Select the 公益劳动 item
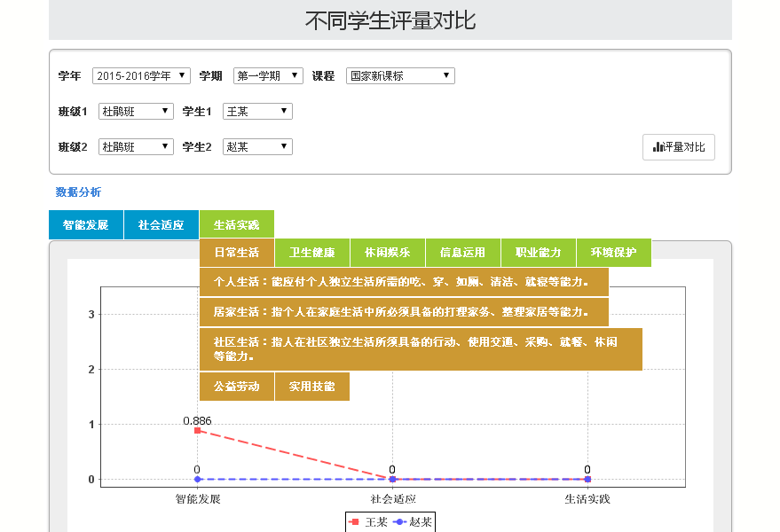The image size is (780, 532). click(x=236, y=386)
